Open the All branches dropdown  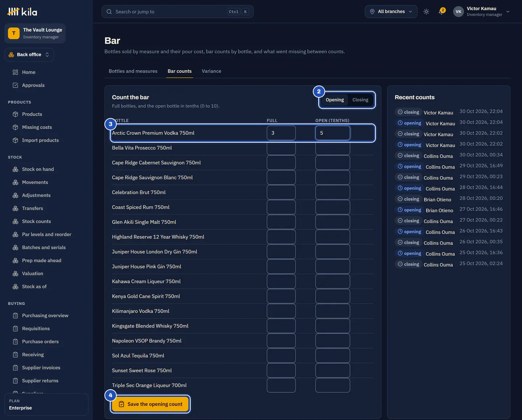tap(391, 12)
